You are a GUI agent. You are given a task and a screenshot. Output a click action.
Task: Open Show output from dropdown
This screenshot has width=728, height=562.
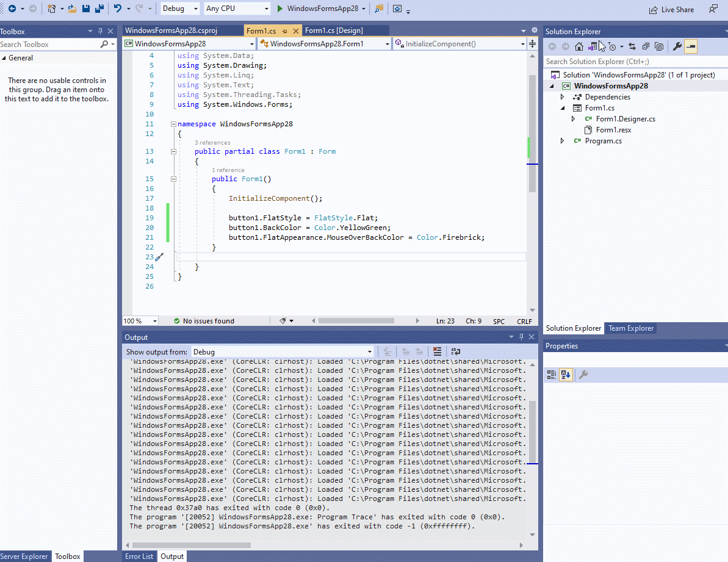pyautogui.click(x=283, y=352)
